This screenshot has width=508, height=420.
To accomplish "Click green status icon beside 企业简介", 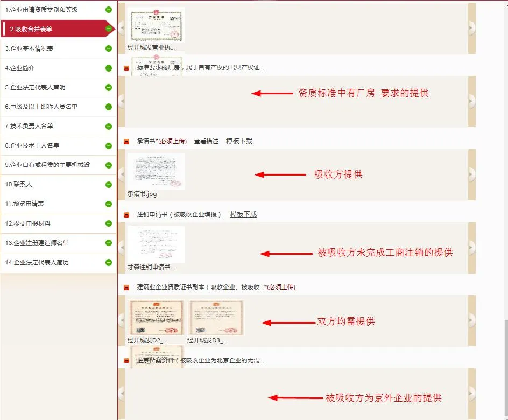I will [109, 68].
